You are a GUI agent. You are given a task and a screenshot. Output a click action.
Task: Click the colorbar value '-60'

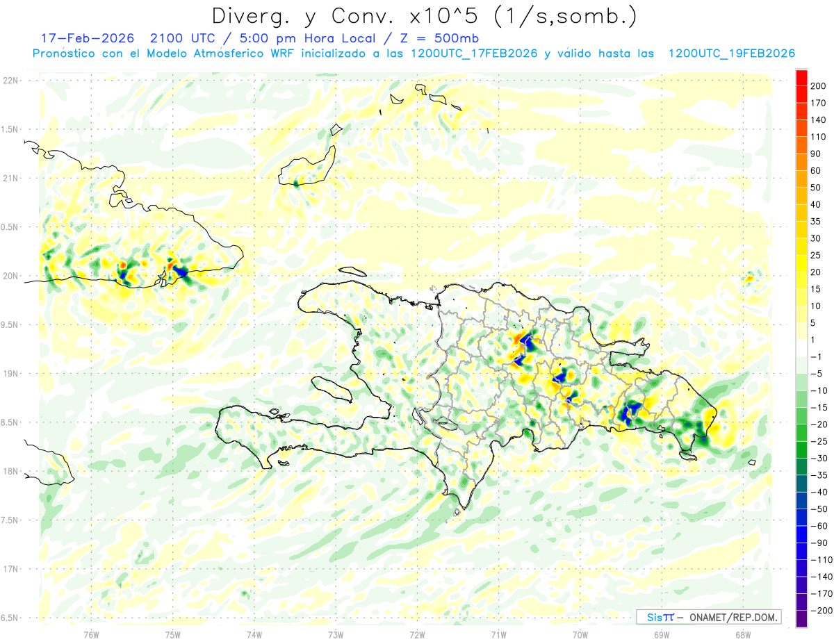coord(820,526)
